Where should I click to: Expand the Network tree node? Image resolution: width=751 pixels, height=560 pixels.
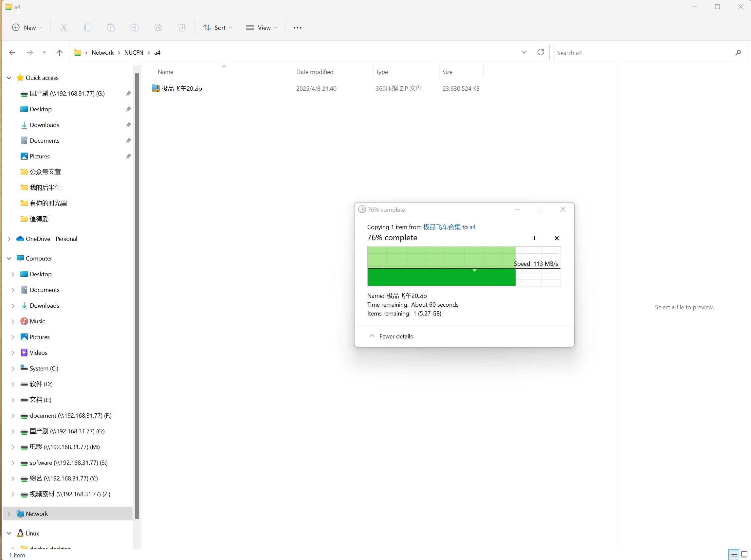9,514
